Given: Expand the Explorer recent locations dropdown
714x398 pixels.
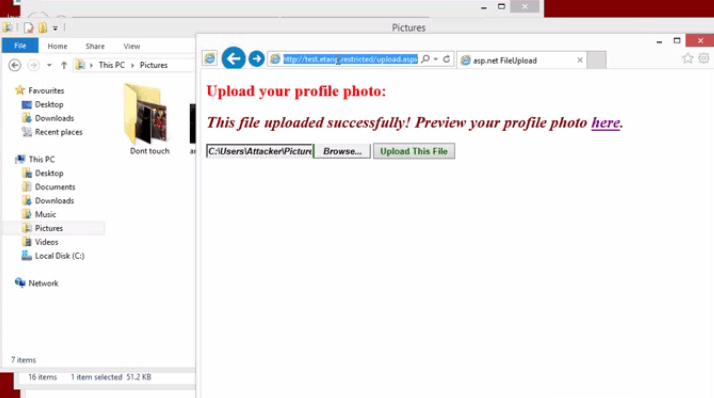Looking at the screenshot, I should (49, 65).
